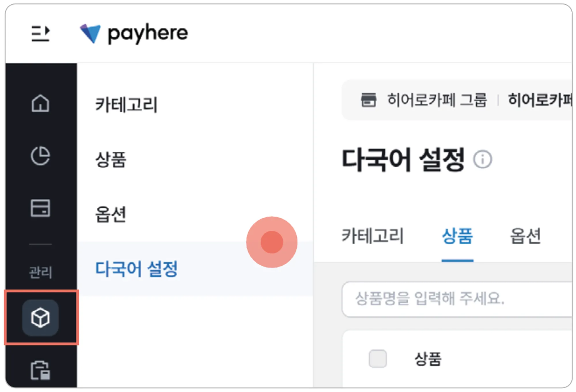The width and height of the screenshot is (576, 392).
Task: Open the card payment icon in sidebar
Action: pos(40,208)
